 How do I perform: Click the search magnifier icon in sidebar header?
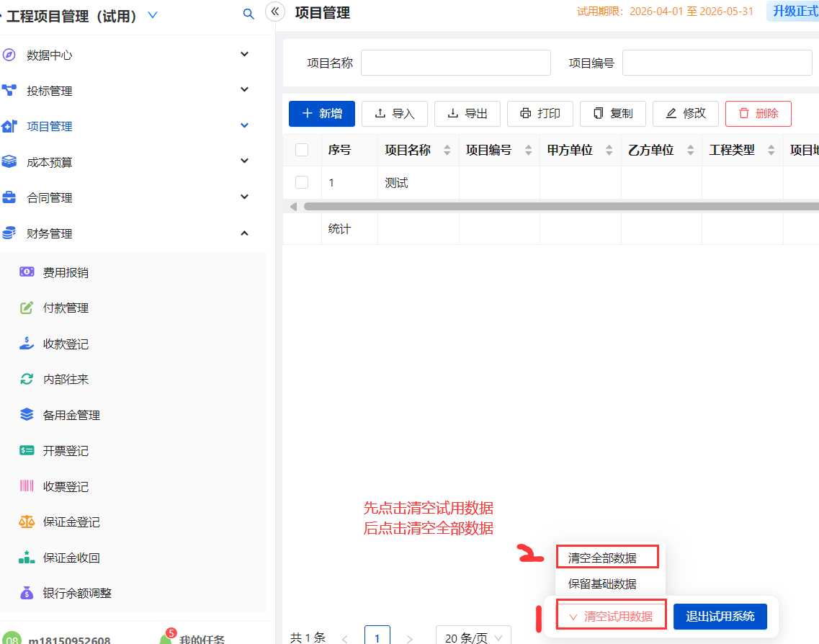pyautogui.click(x=249, y=14)
